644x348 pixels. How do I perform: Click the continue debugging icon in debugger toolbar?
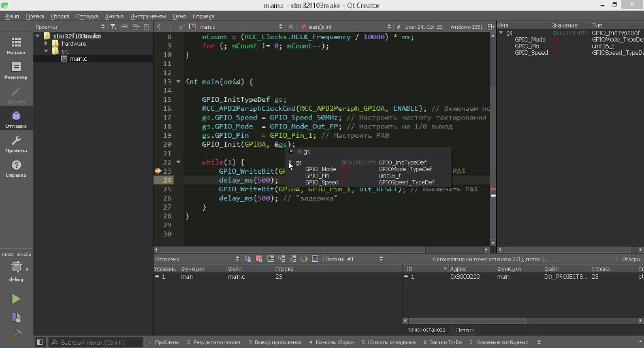(248, 259)
